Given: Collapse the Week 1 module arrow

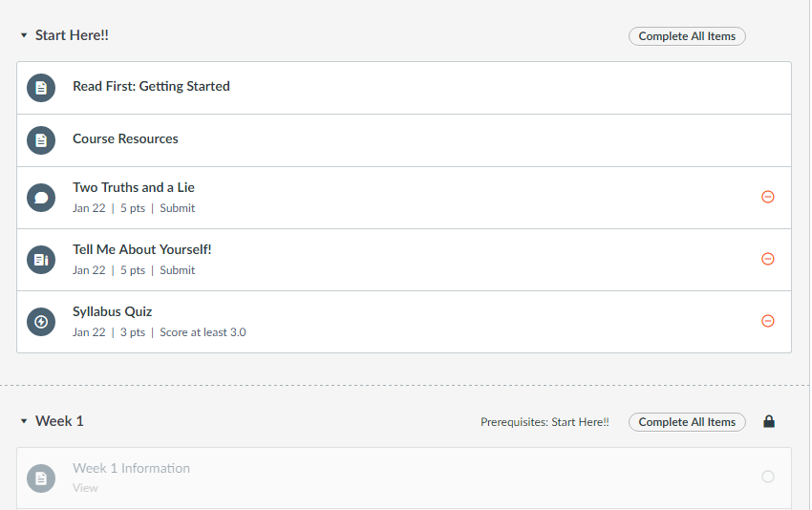Looking at the screenshot, I should (x=24, y=421).
